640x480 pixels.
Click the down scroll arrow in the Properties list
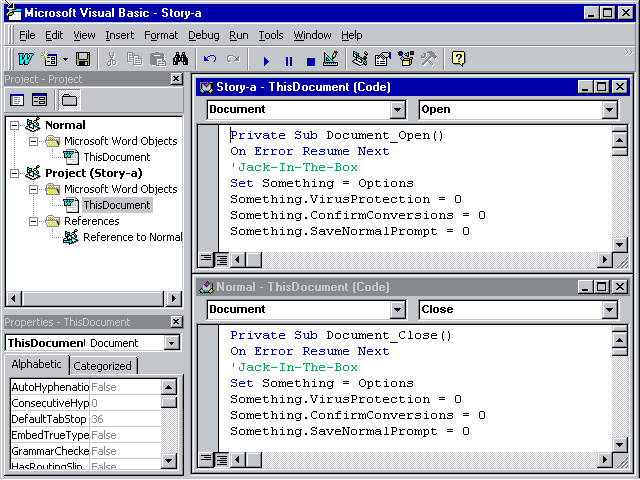[169, 461]
